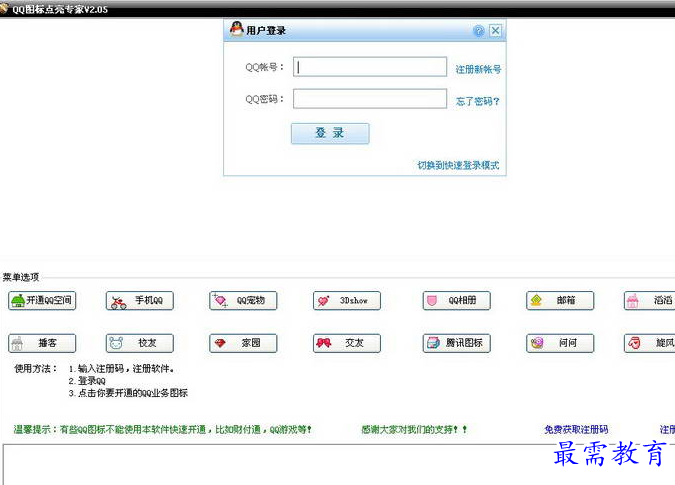Image resolution: width=675 pixels, height=485 pixels.
Task: Close the 用户登录 dialog
Action: point(495,31)
